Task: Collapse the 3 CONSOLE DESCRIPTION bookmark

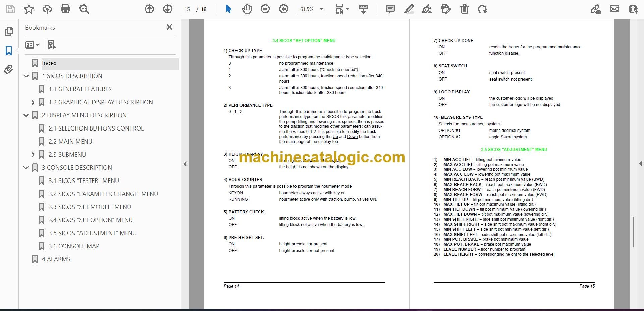Action: (26, 168)
